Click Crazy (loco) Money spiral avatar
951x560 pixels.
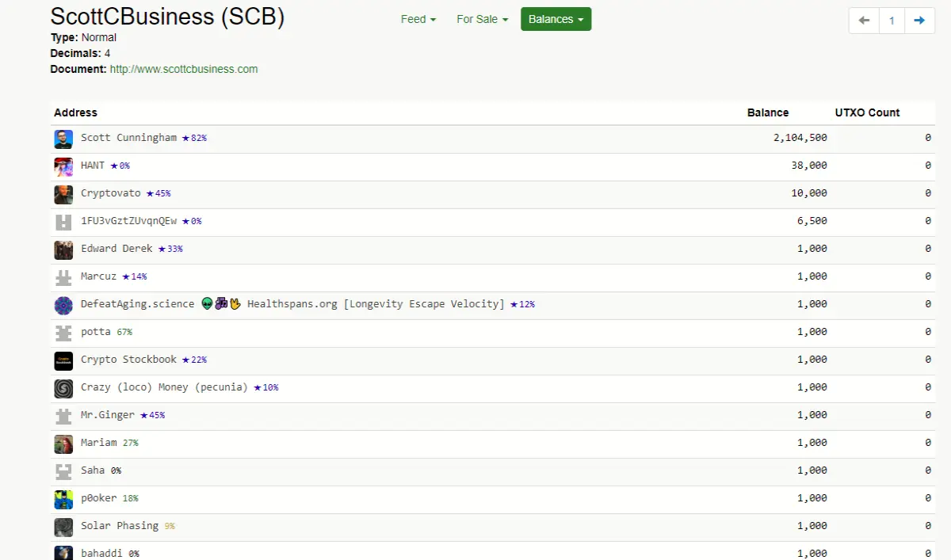[63, 389]
